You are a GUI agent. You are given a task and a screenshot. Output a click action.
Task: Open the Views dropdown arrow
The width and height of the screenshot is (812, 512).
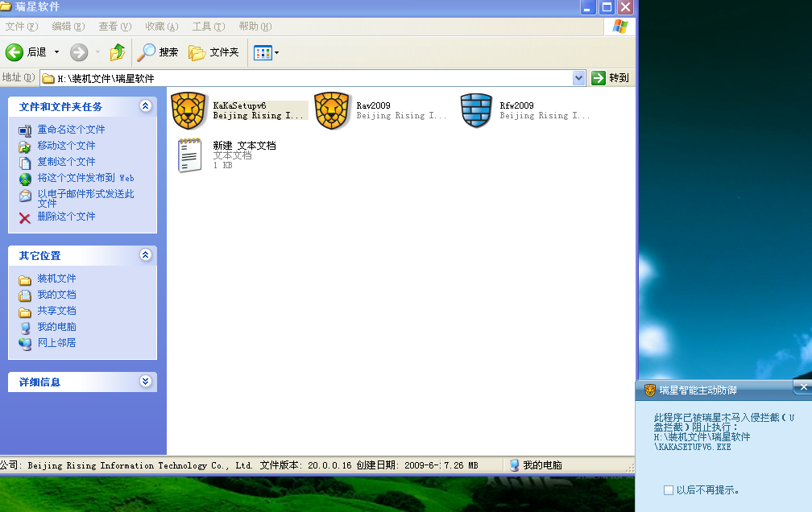(276, 52)
